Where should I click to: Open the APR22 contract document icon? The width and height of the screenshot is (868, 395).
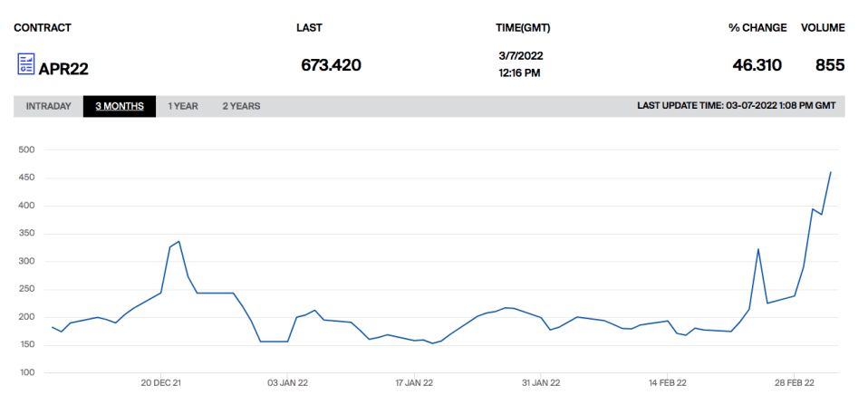pos(26,64)
